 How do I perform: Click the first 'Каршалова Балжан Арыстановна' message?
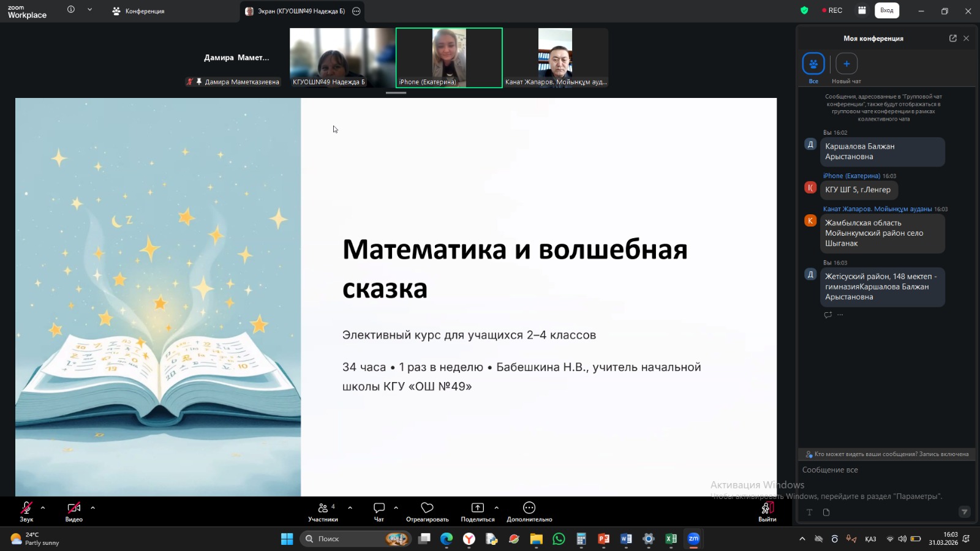(883, 151)
